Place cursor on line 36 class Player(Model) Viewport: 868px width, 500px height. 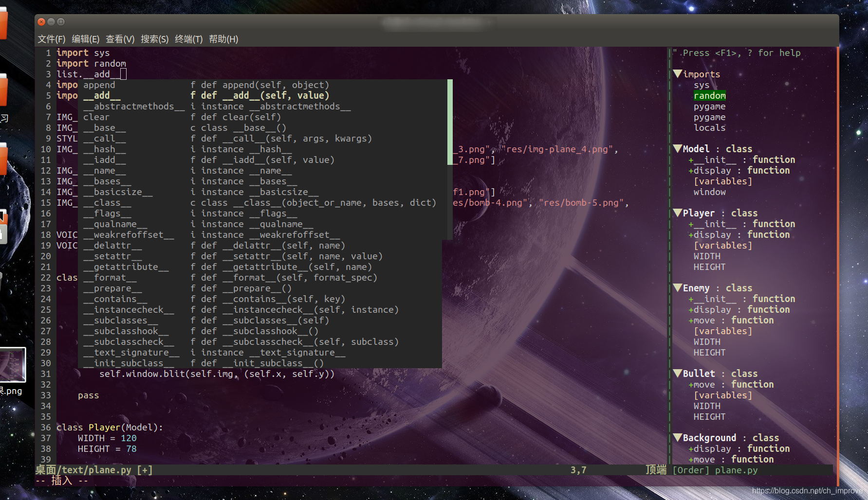click(110, 427)
